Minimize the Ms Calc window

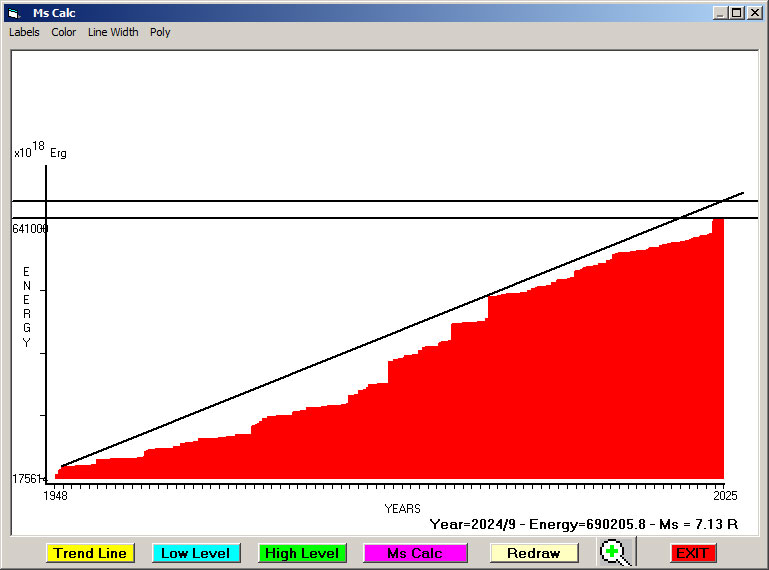coord(720,13)
